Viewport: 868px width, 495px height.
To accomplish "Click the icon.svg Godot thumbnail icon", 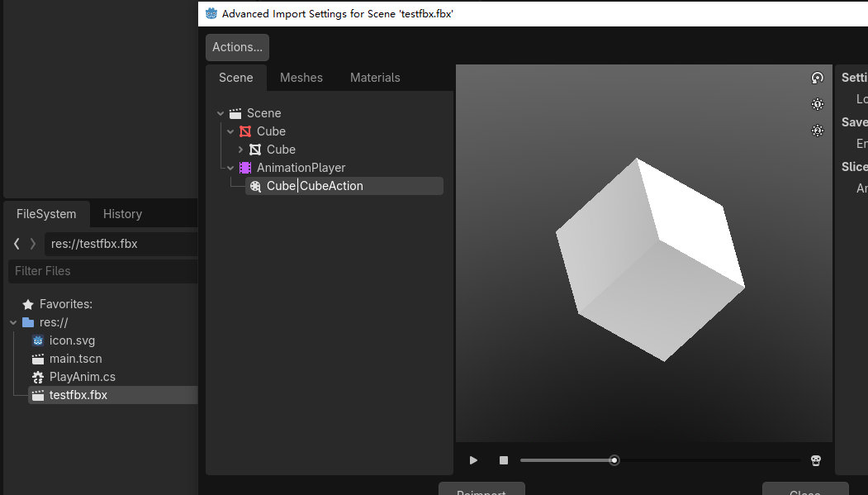I will pyautogui.click(x=38, y=340).
